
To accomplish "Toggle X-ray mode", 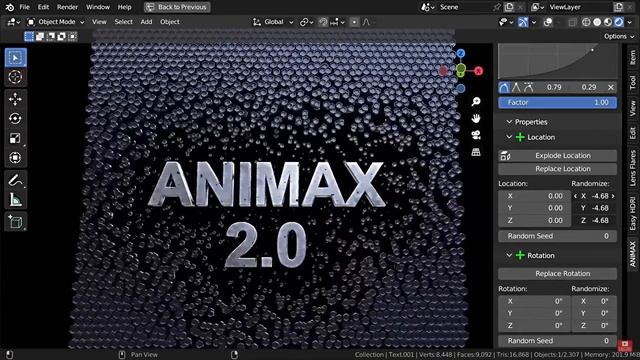I will coord(572,22).
